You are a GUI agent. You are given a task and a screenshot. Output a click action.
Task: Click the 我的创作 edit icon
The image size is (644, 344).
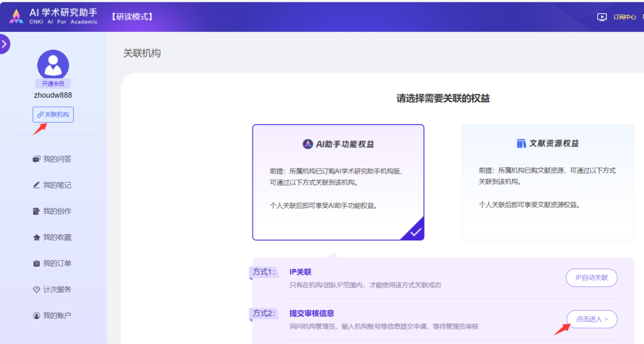[36, 211]
